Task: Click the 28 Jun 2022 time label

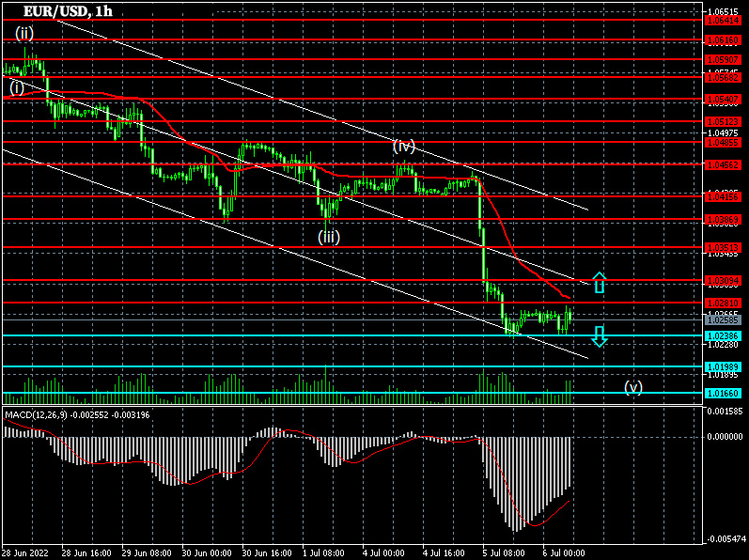Action: point(23,552)
